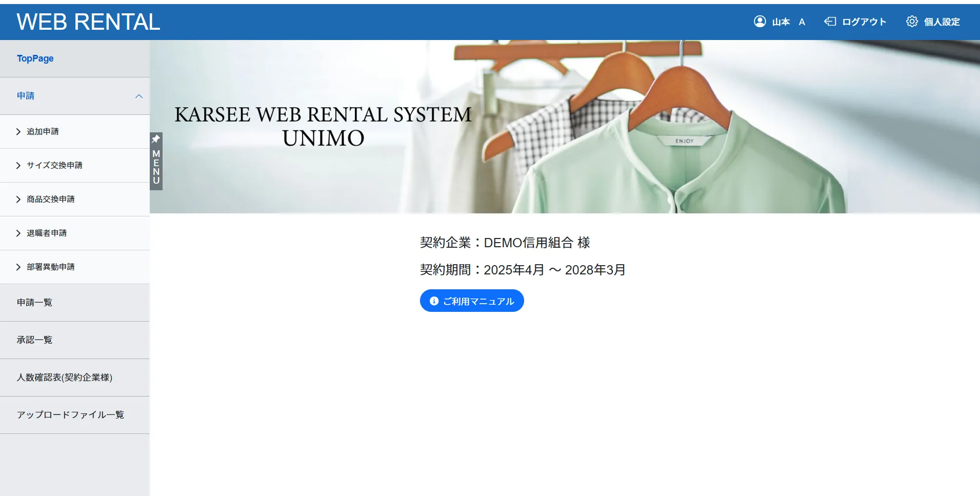This screenshot has width=980, height=496.
Task: Click the chevron beside 退職者申請
Action: pyautogui.click(x=18, y=233)
